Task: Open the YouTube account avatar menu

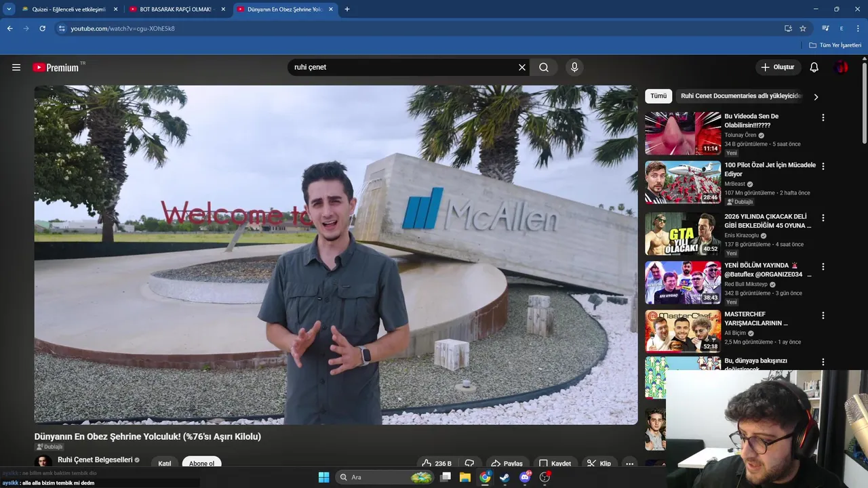Action: point(842,67)
